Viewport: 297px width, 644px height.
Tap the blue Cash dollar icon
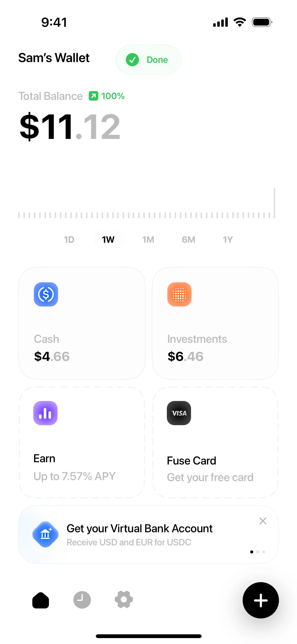(x=46, y=294)
